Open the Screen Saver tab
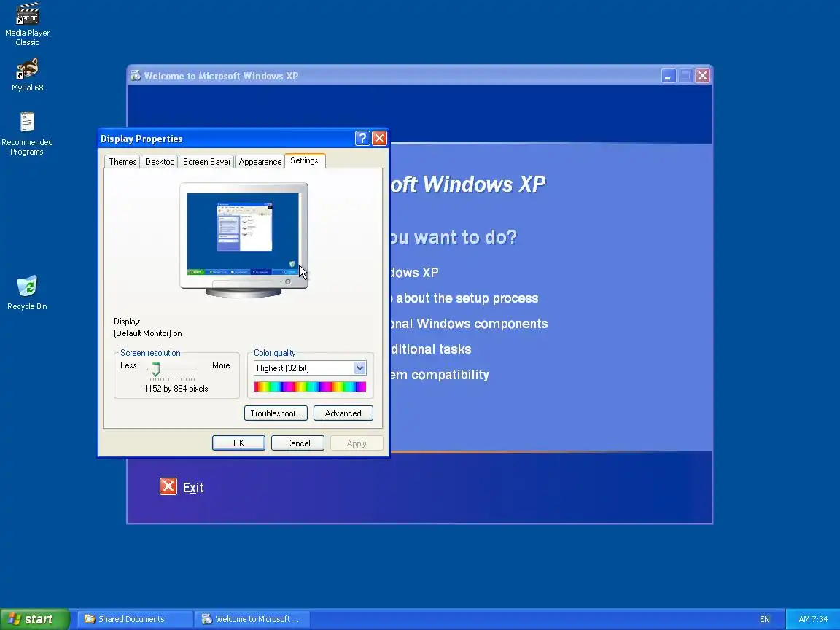This screenshot has height=630, width=840. point(207,162)
